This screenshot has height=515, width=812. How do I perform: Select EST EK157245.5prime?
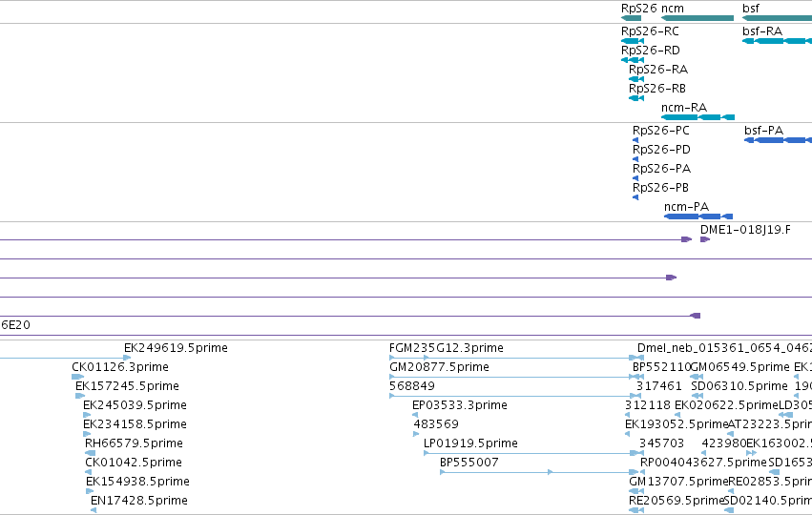coord(127,386)
